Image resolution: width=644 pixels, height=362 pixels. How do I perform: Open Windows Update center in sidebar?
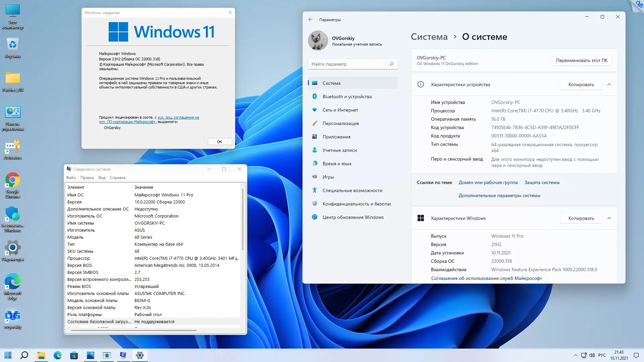(353, 217)
